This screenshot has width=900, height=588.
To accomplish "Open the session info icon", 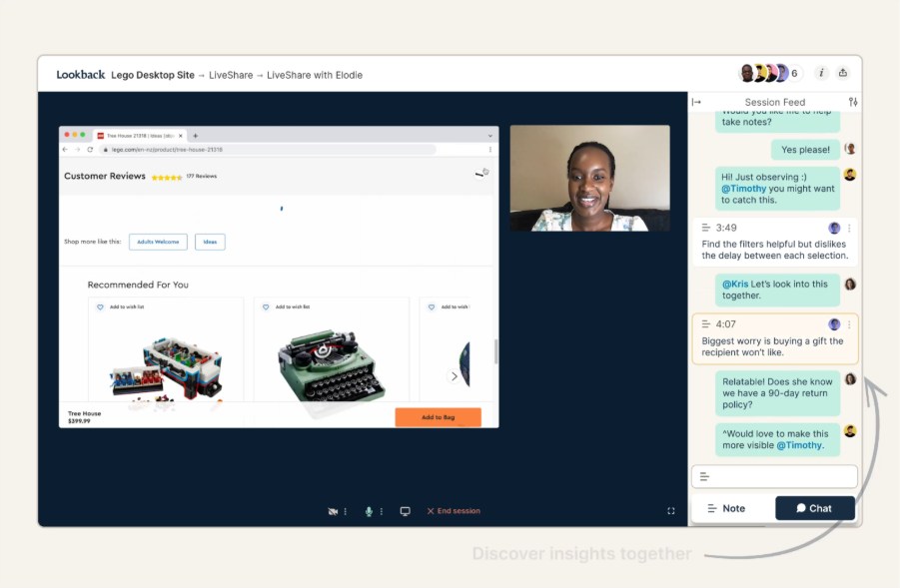I will click(x=821, y=73).
